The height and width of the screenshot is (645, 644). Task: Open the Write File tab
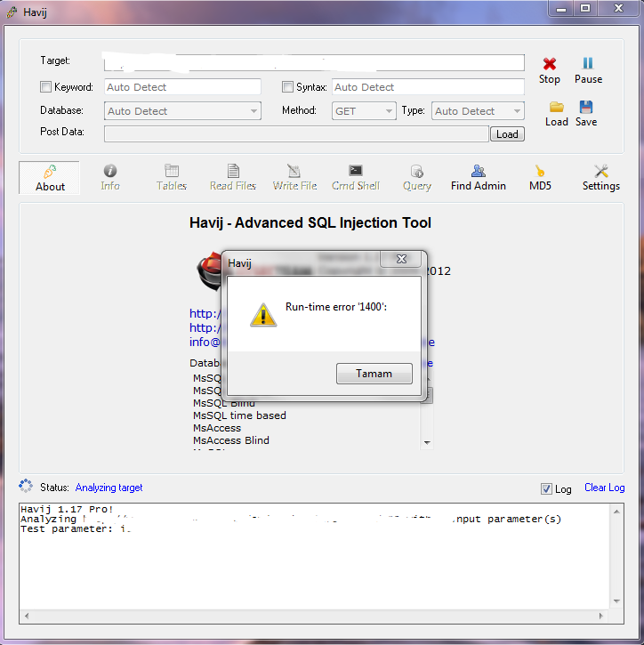pos(294,178)
